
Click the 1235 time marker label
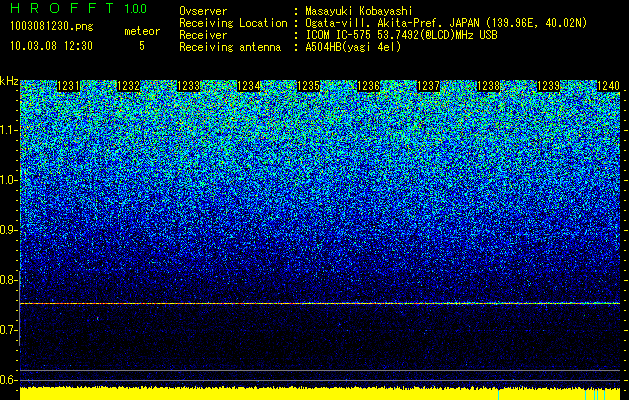click(308, 86)
